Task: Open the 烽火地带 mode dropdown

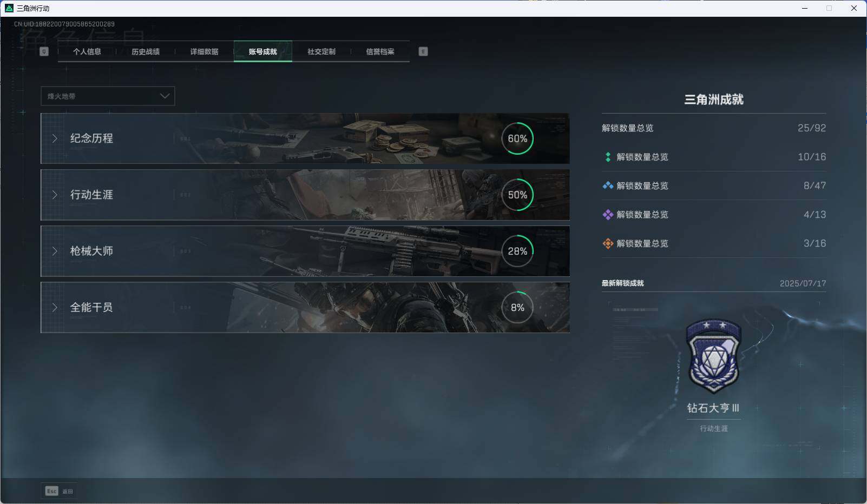Action: (x=108, y=96)
